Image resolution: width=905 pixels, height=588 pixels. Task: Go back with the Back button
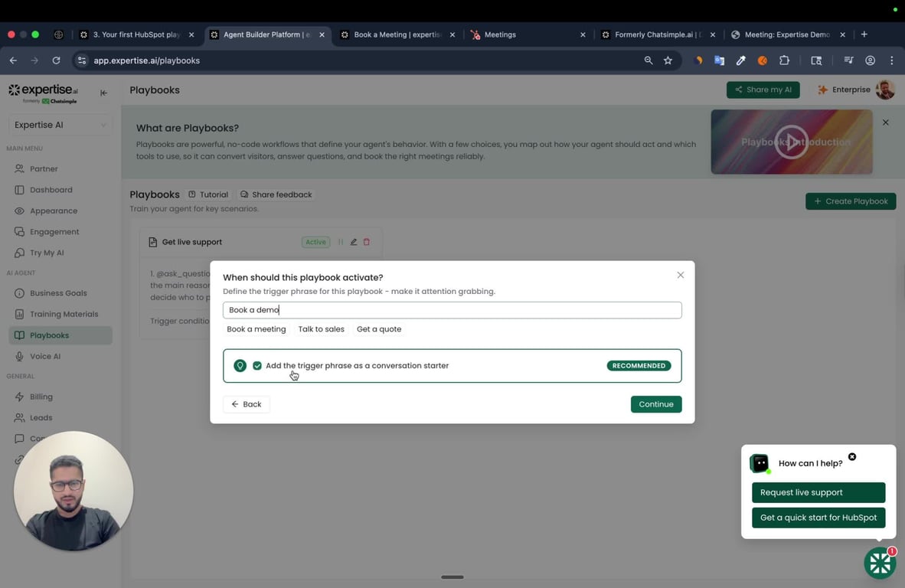[247, 404]
